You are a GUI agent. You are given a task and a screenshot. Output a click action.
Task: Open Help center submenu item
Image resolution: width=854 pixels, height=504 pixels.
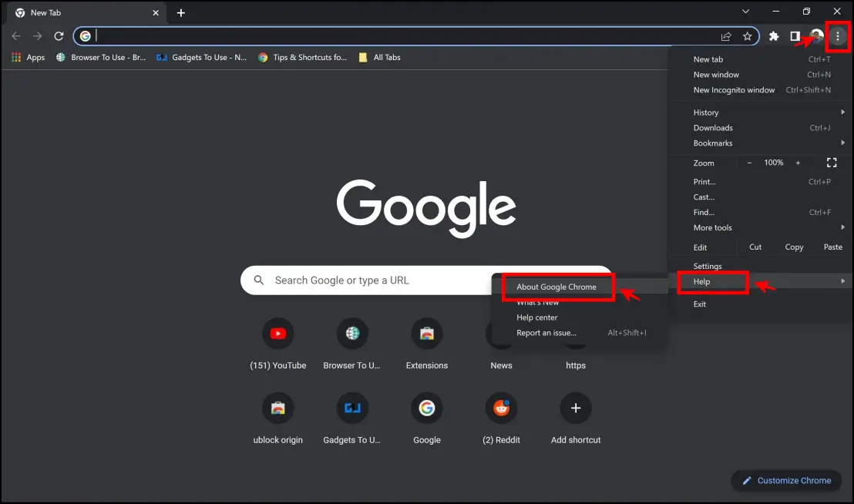click(580, 318)
